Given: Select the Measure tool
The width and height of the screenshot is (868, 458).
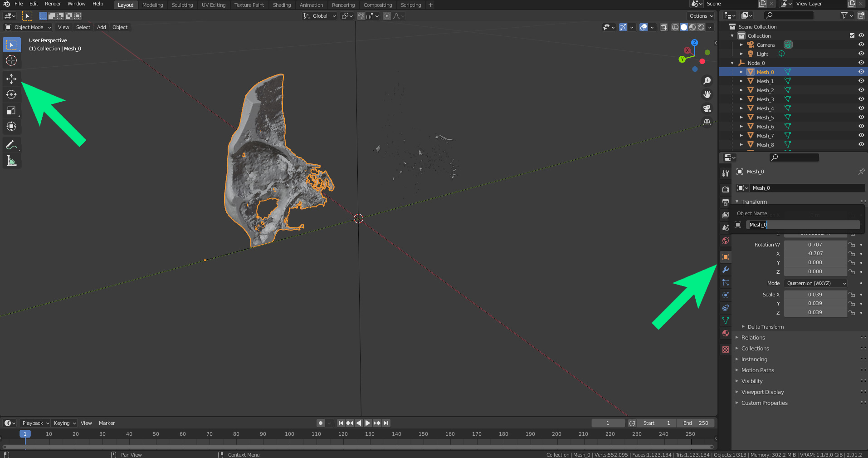Looking at the screenshot, I should [11, 161].
